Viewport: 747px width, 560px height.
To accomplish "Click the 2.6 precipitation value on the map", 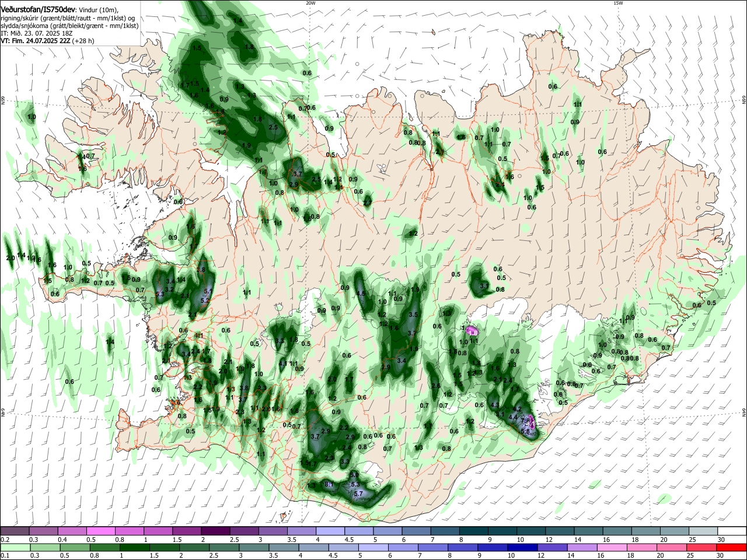I will (435, 386).
